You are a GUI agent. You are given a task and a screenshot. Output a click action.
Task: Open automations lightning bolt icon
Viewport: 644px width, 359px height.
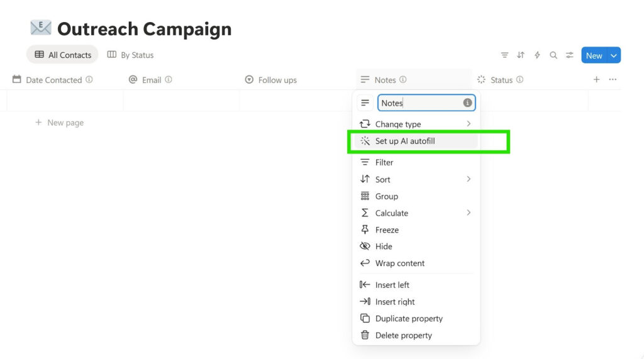[537, 55]
